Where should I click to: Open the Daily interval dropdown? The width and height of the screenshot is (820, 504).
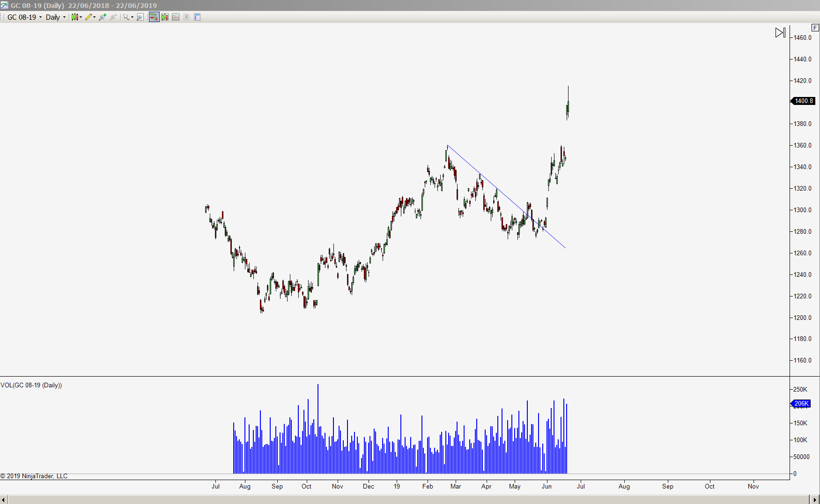pos(56,17)
